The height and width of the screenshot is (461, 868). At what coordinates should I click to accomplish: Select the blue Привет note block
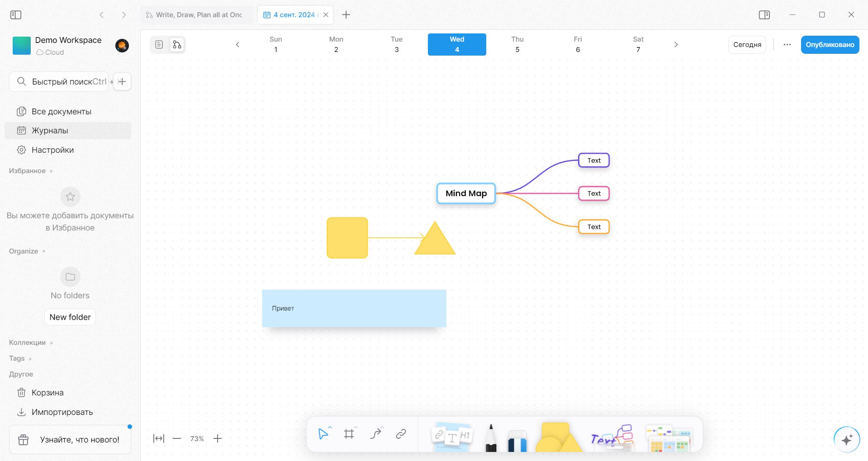(x=354, y=309)
